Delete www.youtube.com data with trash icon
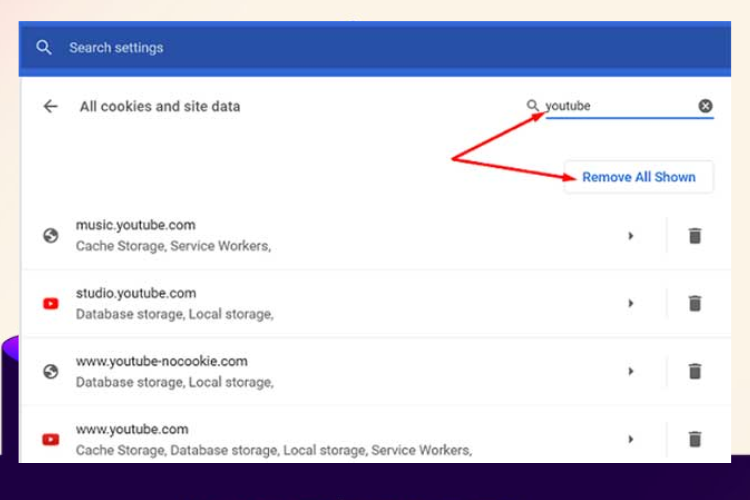This screenshot has height=500, width=750. click(x=695, y=439)
